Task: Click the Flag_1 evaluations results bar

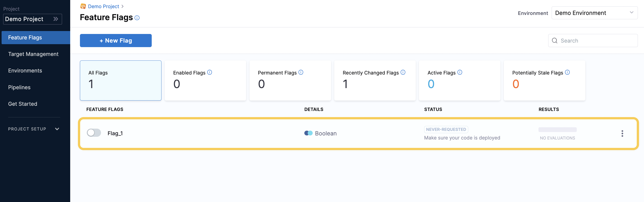Action: tap(557, 130)
